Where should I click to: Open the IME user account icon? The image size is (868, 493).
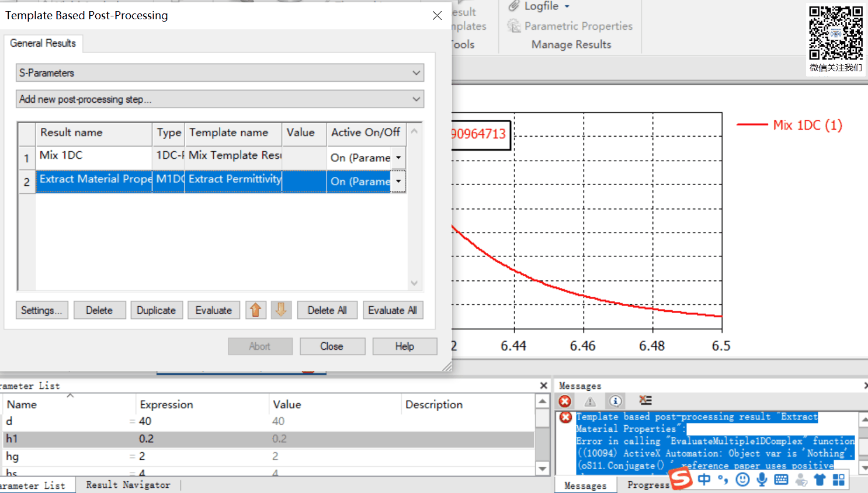click(x=801, y=480)
